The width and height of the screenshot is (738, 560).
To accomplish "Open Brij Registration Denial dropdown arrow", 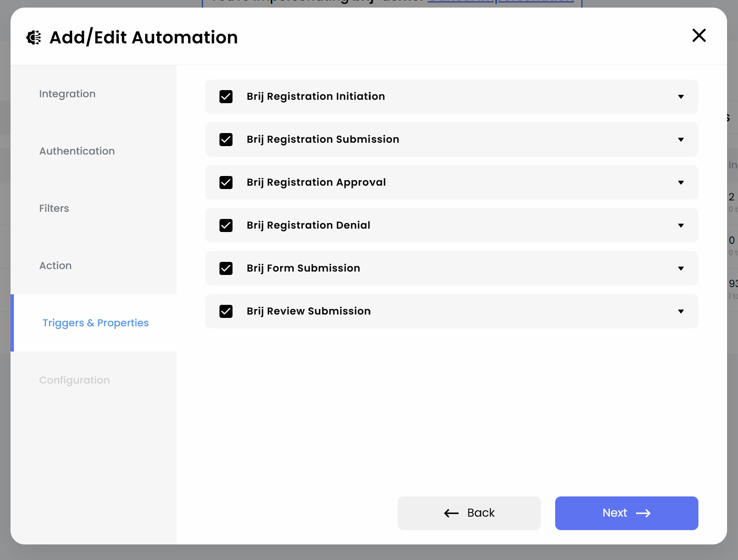I will 681,226.
